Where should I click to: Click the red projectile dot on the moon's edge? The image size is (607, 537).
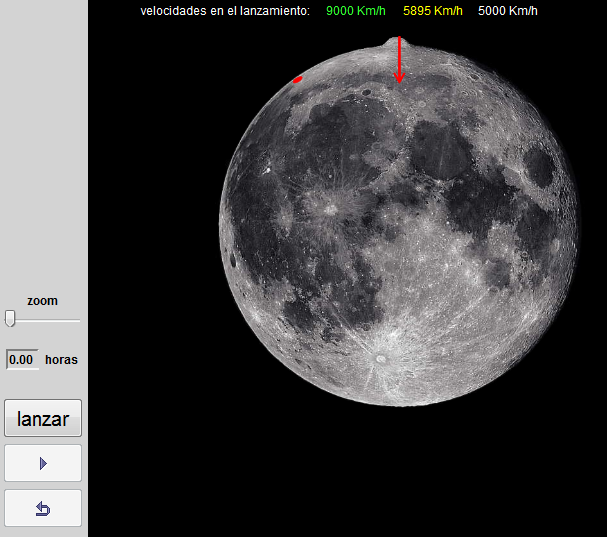tap(297, 80)
